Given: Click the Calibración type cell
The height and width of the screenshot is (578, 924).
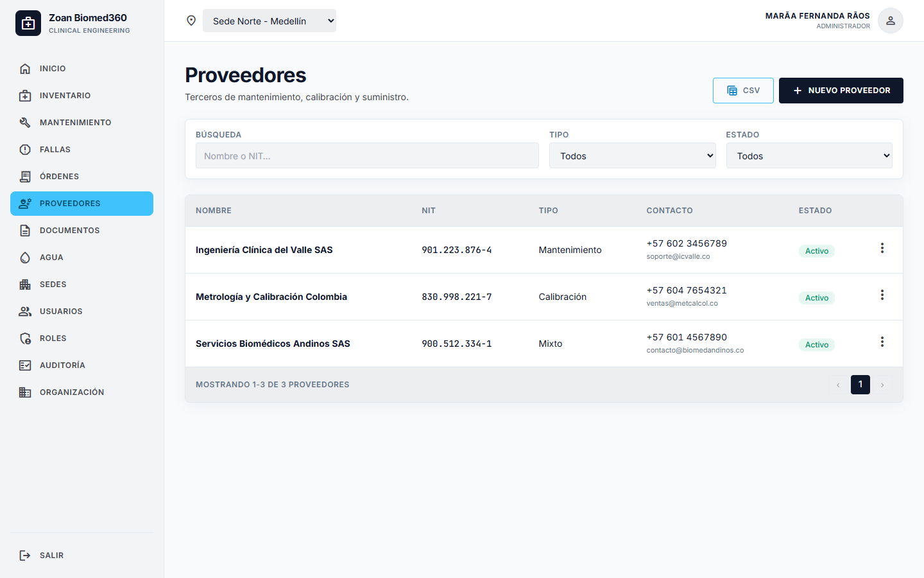Looking at the screenshot, I should [563, 297].
